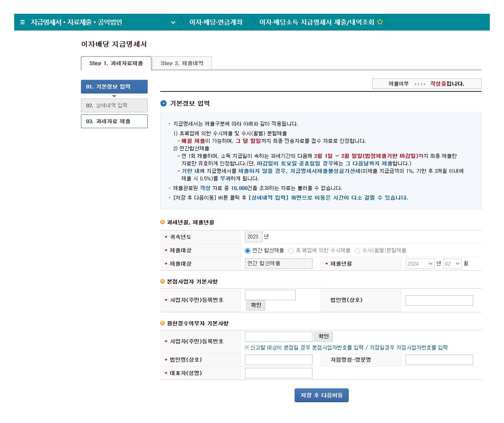This screenshot has width=504, height=423.
Task: Click 확인 under the 본점사업자 registration number field
Action: tap(255, 305)
